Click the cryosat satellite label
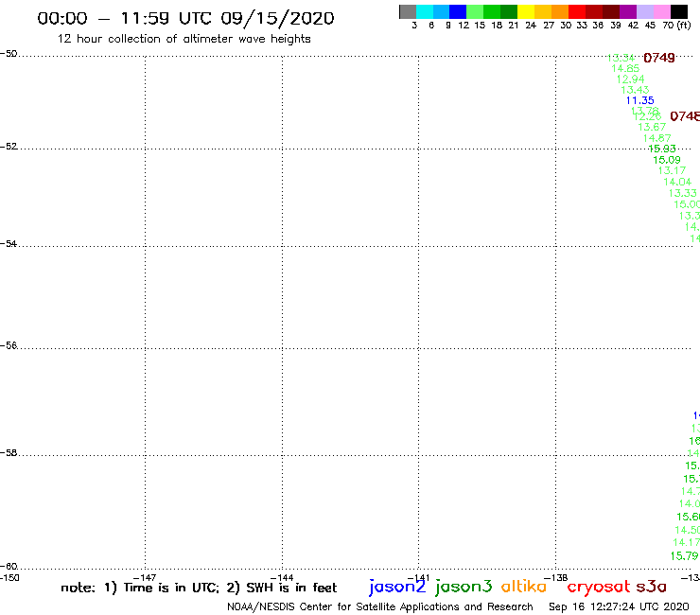This screenshot has width=700, height=615. point(599,588)
